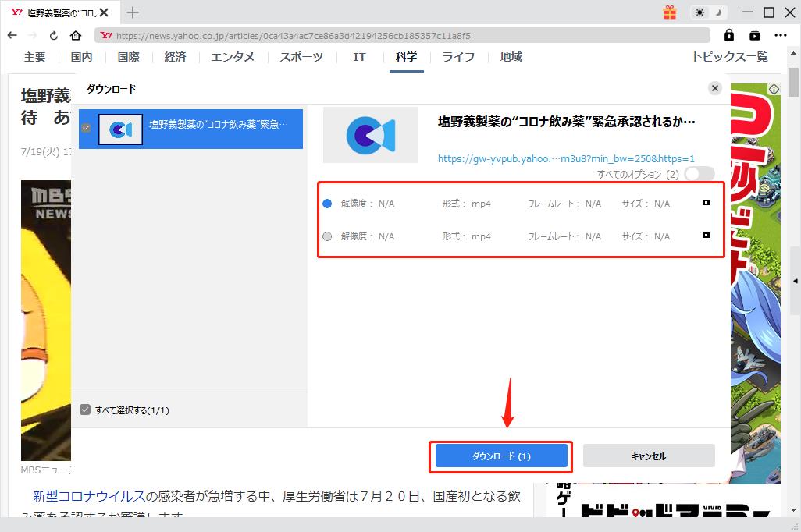Click the game advertisement banner
Screen dimensions: 801x532
[x=756, y=283]
